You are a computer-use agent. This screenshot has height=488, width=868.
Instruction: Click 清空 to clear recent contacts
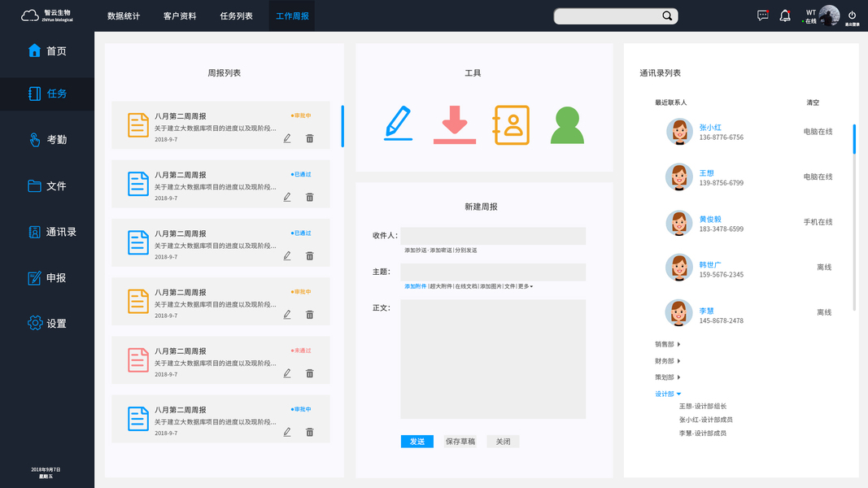(x=813, y=102)
